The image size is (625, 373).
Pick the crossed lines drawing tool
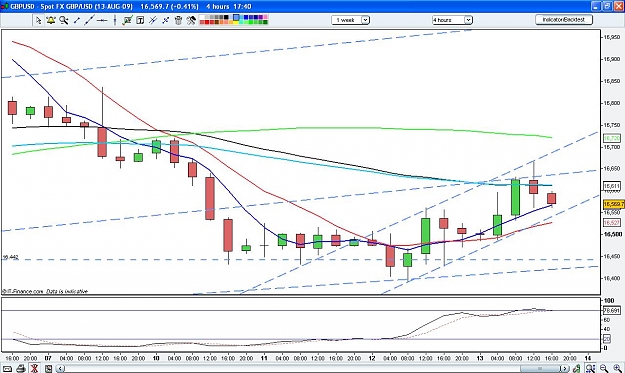pyautogui.click(x=153, y=20)
